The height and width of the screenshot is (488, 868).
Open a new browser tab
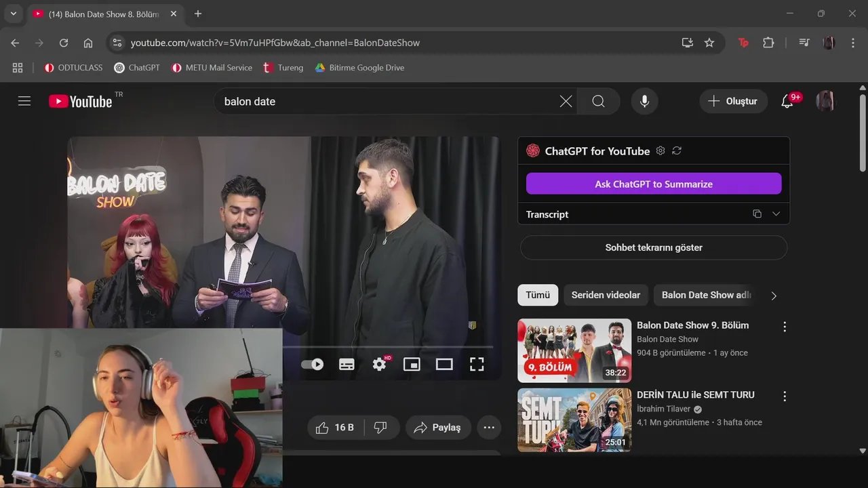[198, 14]
